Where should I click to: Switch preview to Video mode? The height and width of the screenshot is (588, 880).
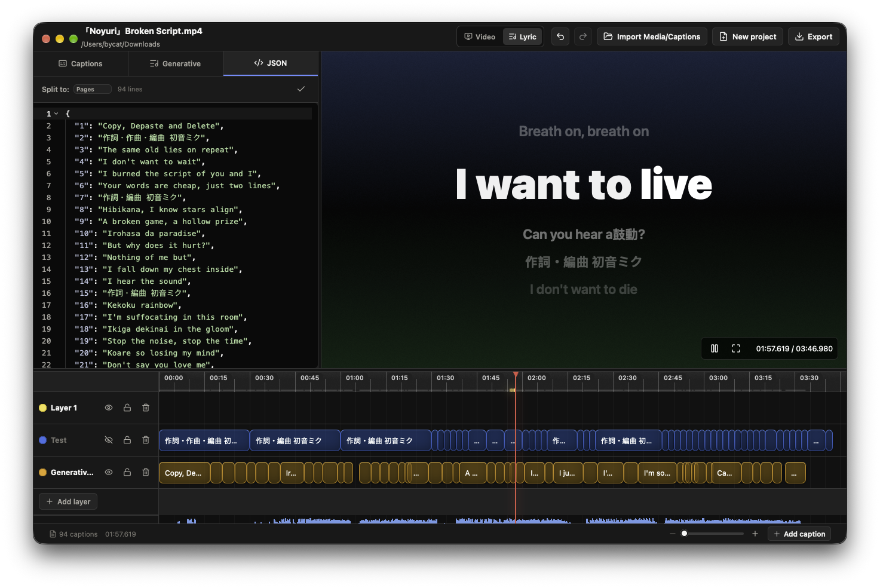pos(480,36)
